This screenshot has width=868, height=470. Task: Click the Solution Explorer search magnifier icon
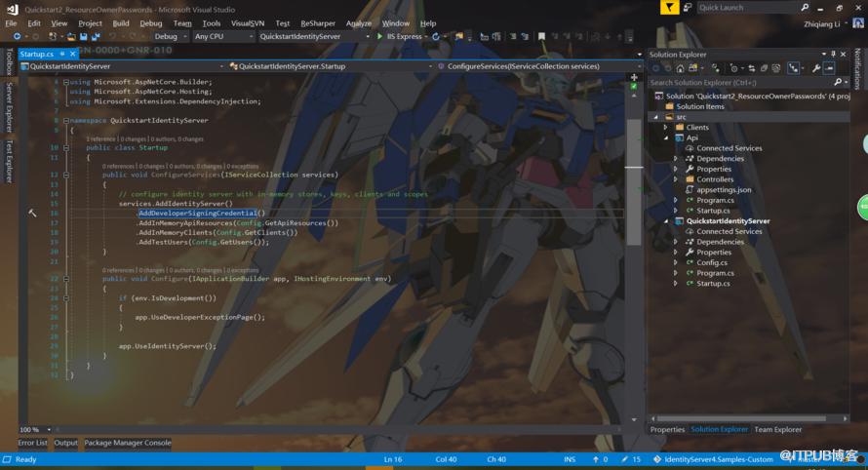point(838,83)
